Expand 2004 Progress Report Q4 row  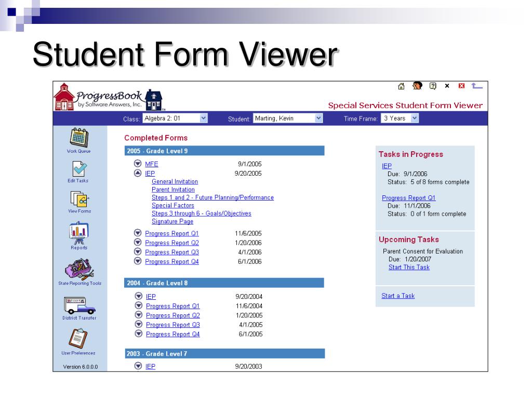(138, 334)
